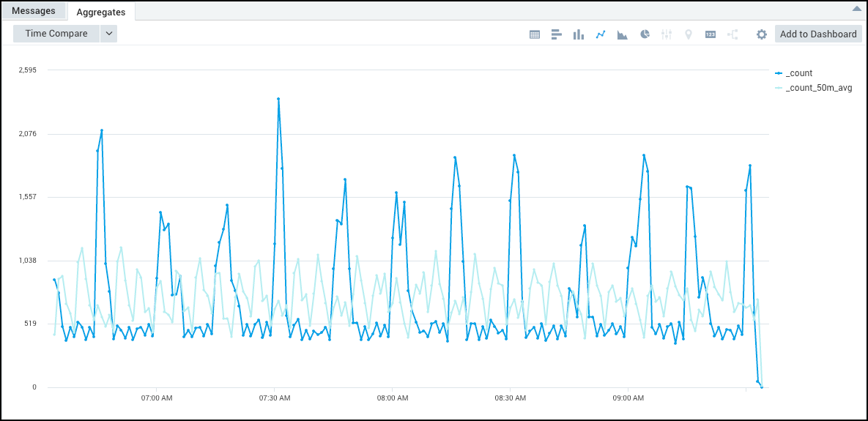Viewport: 868px width, 421px height.
Task: Select the Sankey diagram icon
Action: pyautogui.click(x=732, y=34)
